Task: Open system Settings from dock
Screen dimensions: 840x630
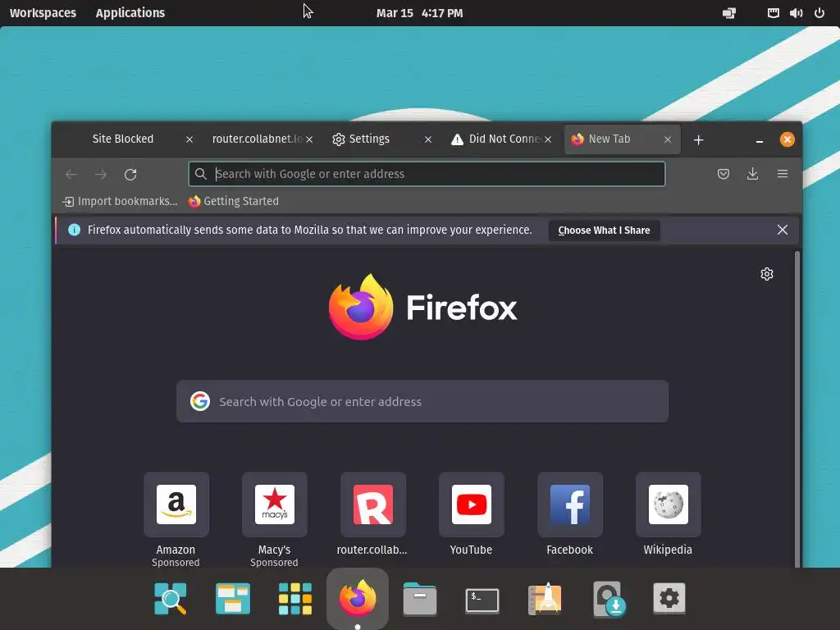Action: [x=669, y=598]
